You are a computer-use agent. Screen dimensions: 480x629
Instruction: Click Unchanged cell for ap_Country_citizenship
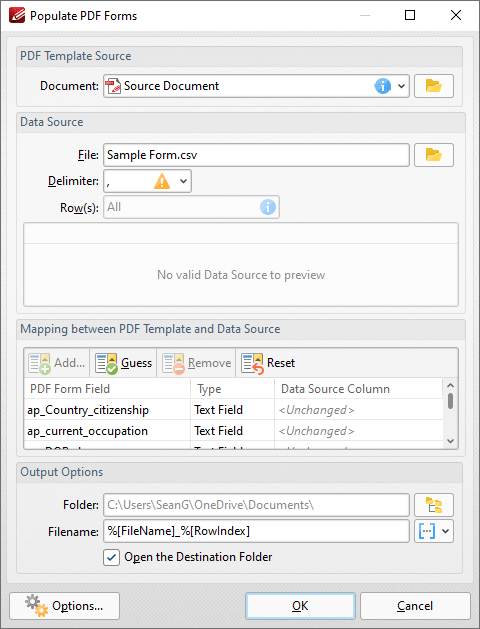click(358, 410)
